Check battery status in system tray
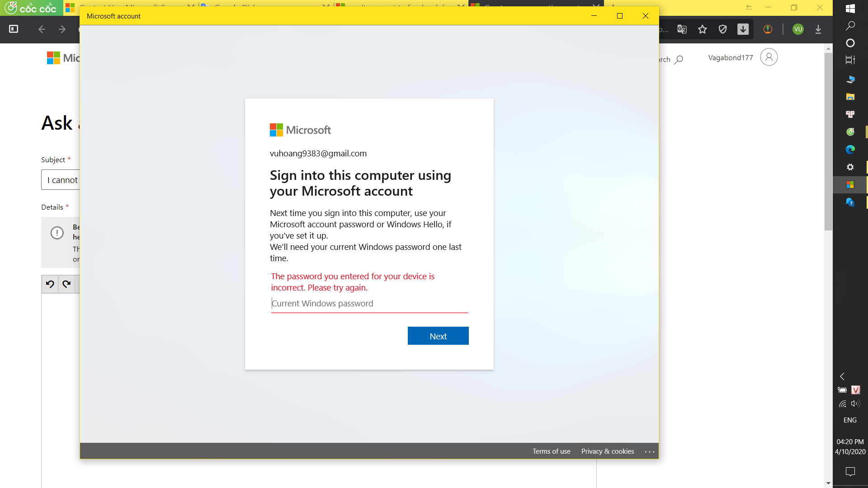The width and height of the screenshot is (868, 488). click(x=842, y=390)
